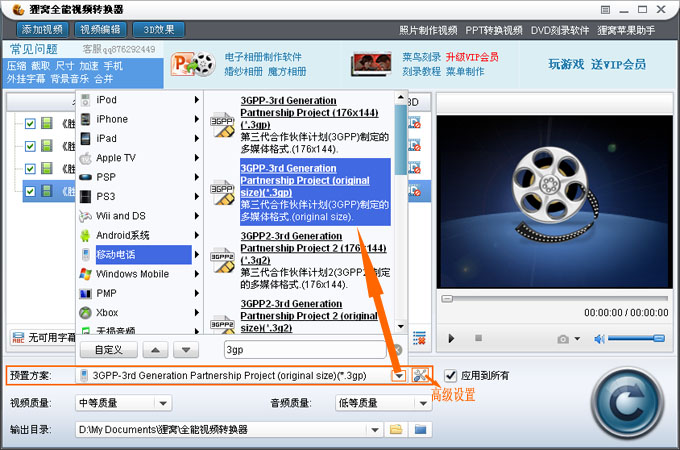
Task: Open the 照片制作视频 link
Action: pos(428,30)
